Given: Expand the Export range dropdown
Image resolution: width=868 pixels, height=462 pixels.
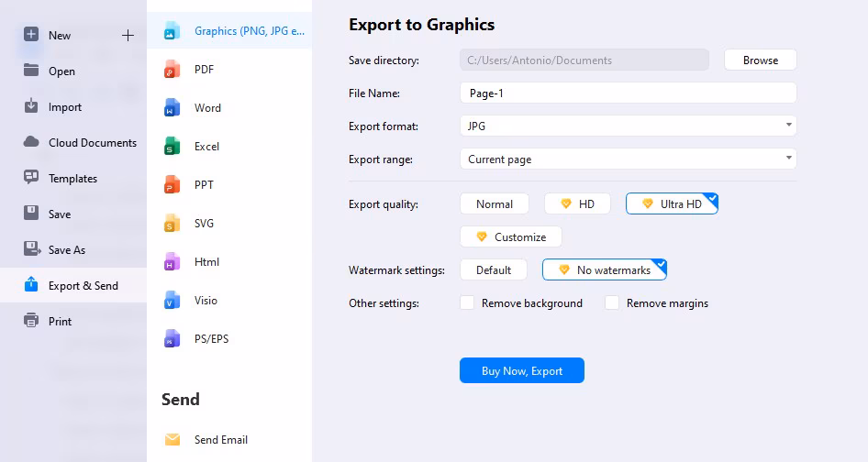Looking at the screenshot, I should (x=628, y=159).
